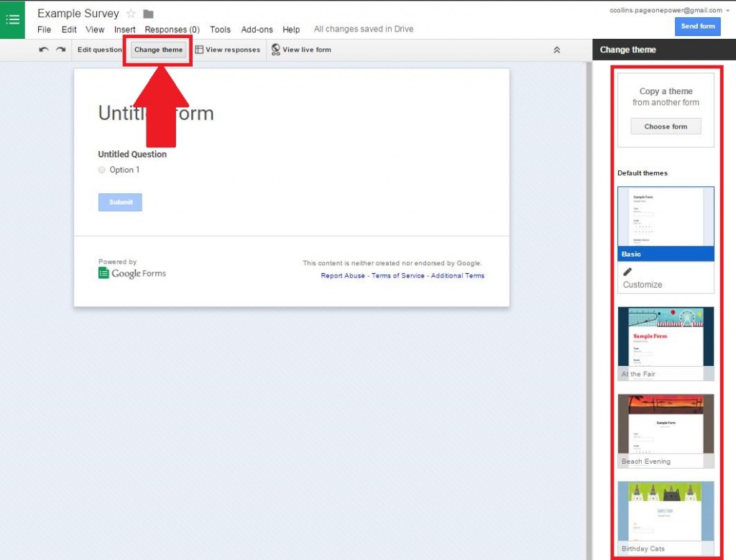Click the Change theme toolbar button
The height and width of the screenshot is (560, 736).
pyautogui.click(x=157, y=50)
